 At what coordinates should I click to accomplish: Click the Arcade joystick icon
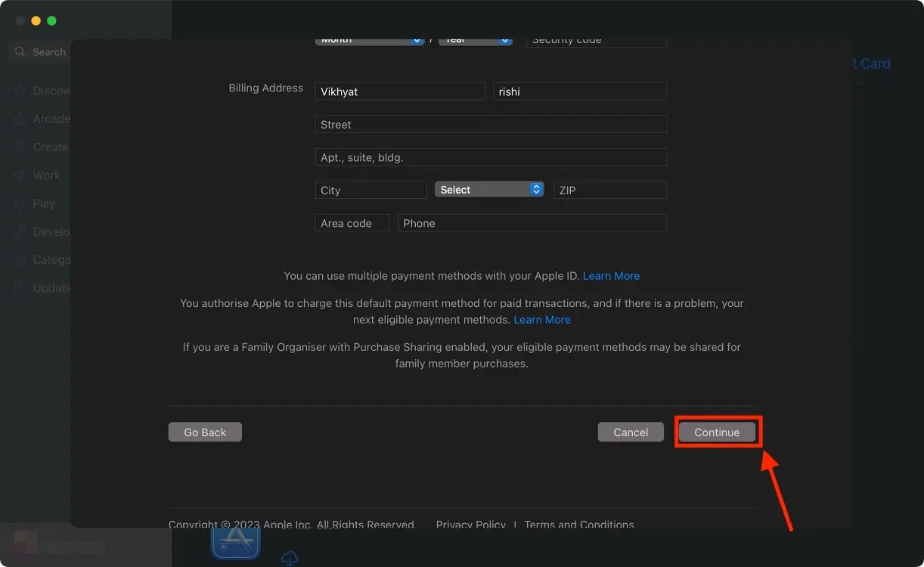(x=20, y=119)
